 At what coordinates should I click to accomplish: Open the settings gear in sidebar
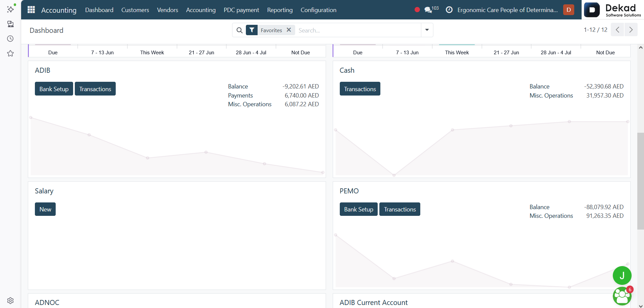10,301
